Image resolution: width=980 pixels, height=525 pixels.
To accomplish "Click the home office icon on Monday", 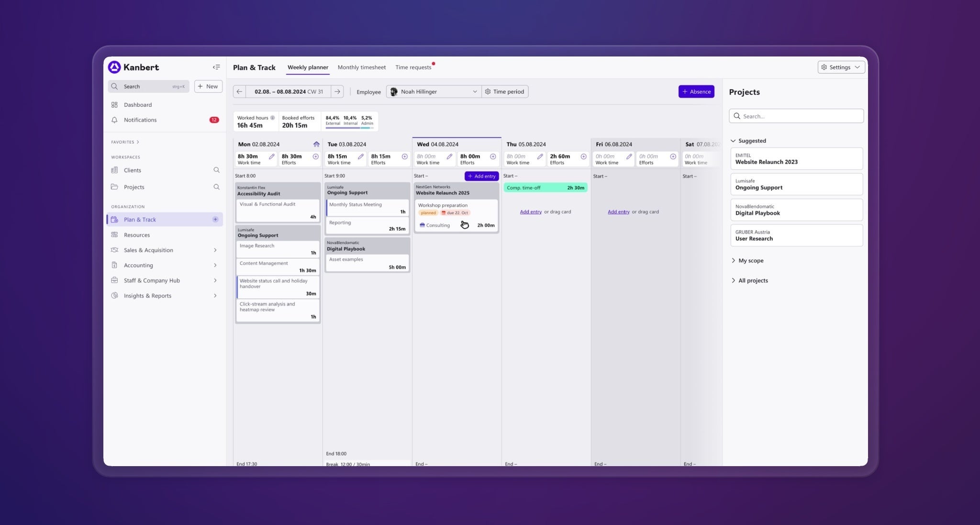I will (x=316, y=144).
